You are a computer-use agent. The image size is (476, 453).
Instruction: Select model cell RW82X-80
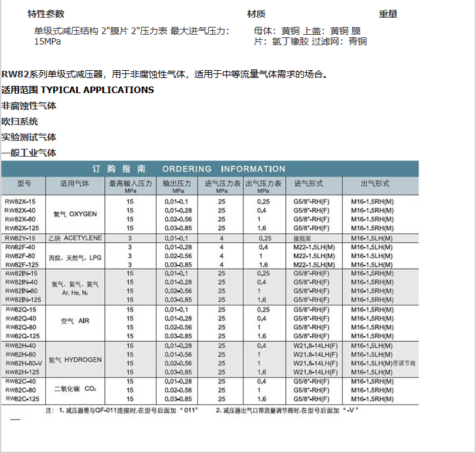pyautogui.click(x=20, y=219)
